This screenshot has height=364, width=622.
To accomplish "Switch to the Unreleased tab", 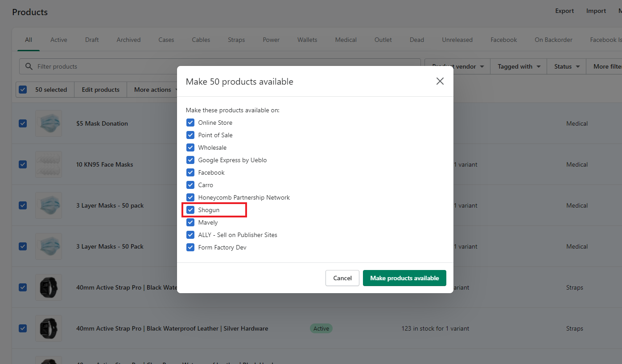I will [x=457, y=40].
